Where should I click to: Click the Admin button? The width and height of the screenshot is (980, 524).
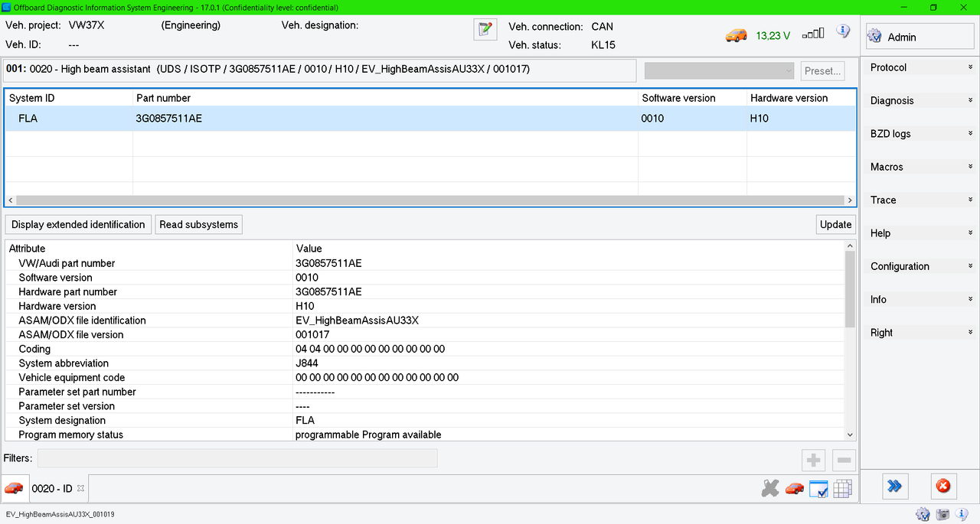(920, 37)
